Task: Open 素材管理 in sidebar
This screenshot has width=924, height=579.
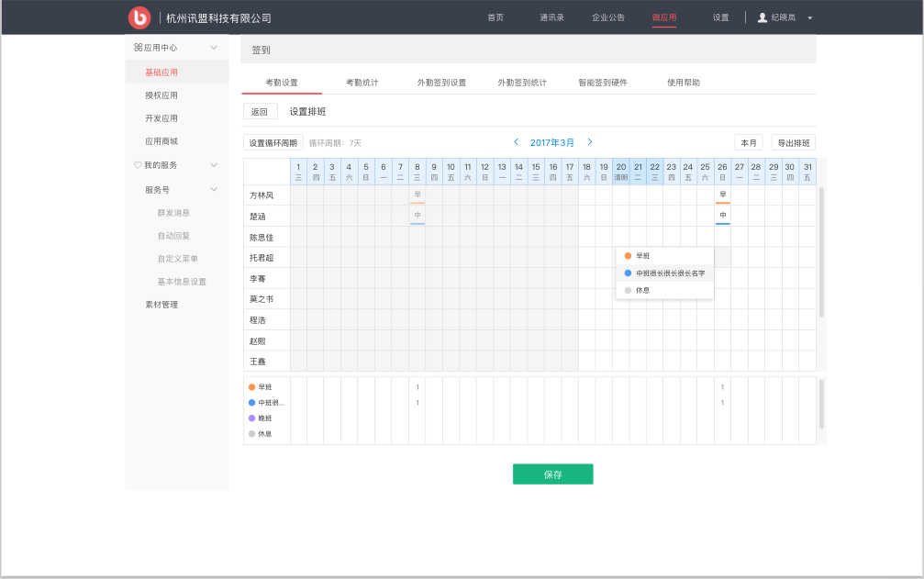Action: [161, 305]
